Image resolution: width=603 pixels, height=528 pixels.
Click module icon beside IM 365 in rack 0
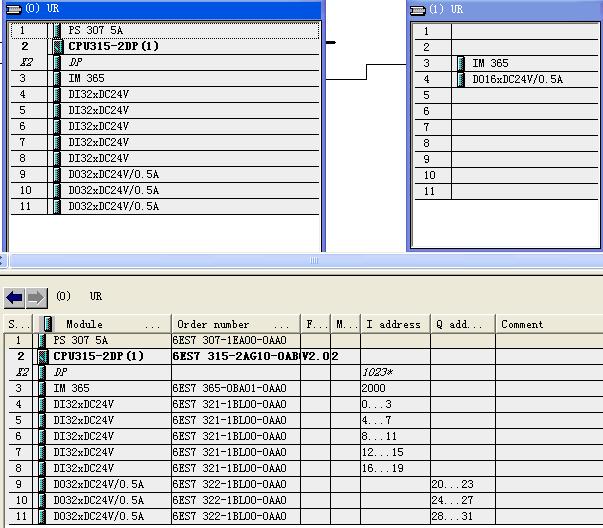(x=57, y=78)
